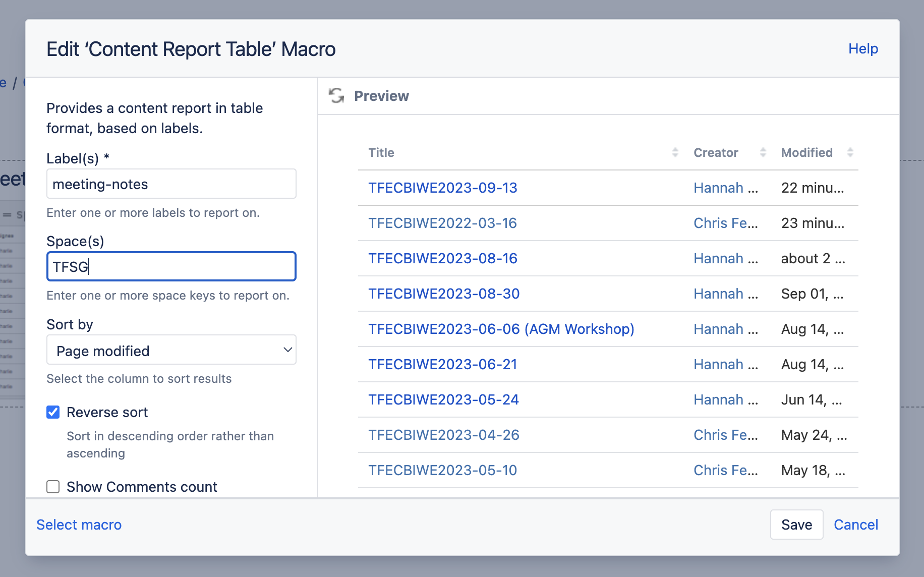Screen dimensions: 924x577
Task: Click the 'May 24, ...' modified cell
Action: (814, 435)
